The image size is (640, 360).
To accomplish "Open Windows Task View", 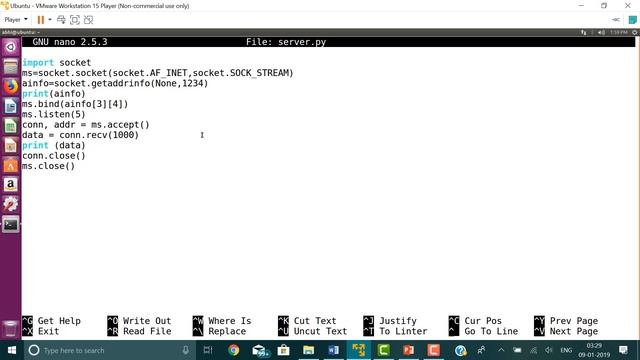I will (x=208, y=350).
